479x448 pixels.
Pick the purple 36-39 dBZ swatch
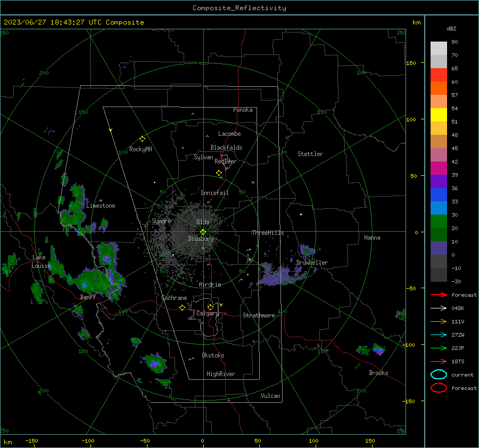coord(439,181)
